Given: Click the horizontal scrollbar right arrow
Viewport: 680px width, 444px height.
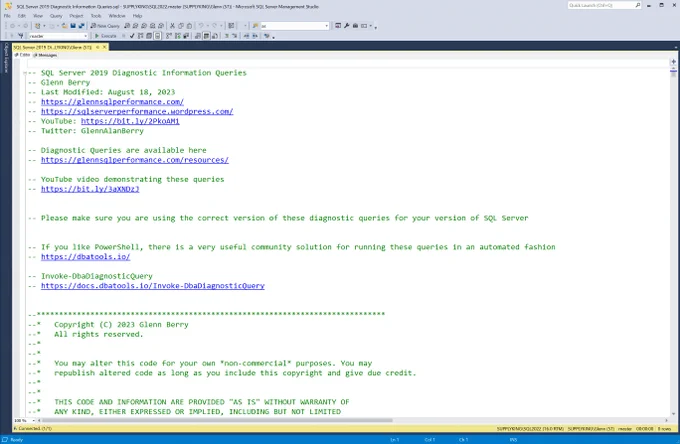Looking at the screenshot, I should click(667, 420).
